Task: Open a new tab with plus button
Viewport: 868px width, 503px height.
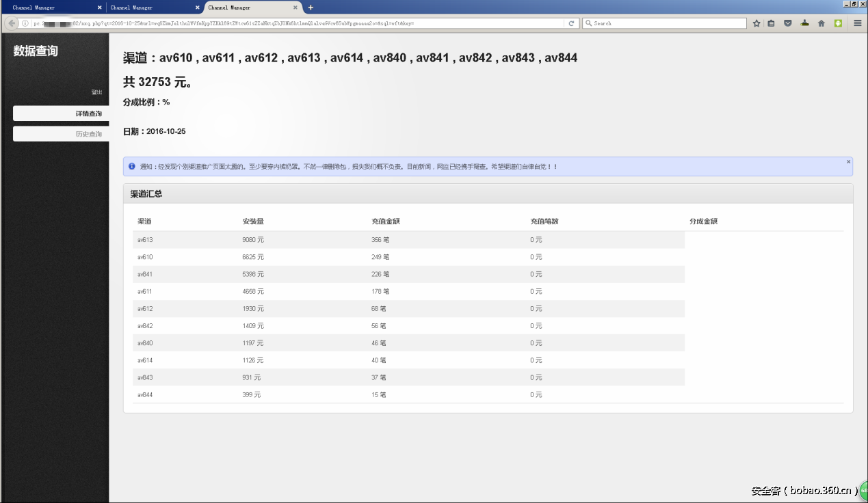Action: [x=311, y=8]
